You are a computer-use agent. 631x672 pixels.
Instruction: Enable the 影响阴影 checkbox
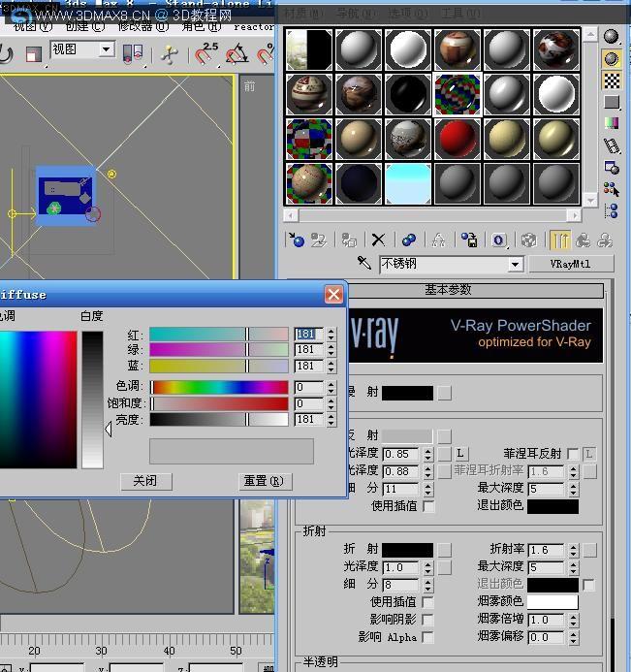coord(427,620)
